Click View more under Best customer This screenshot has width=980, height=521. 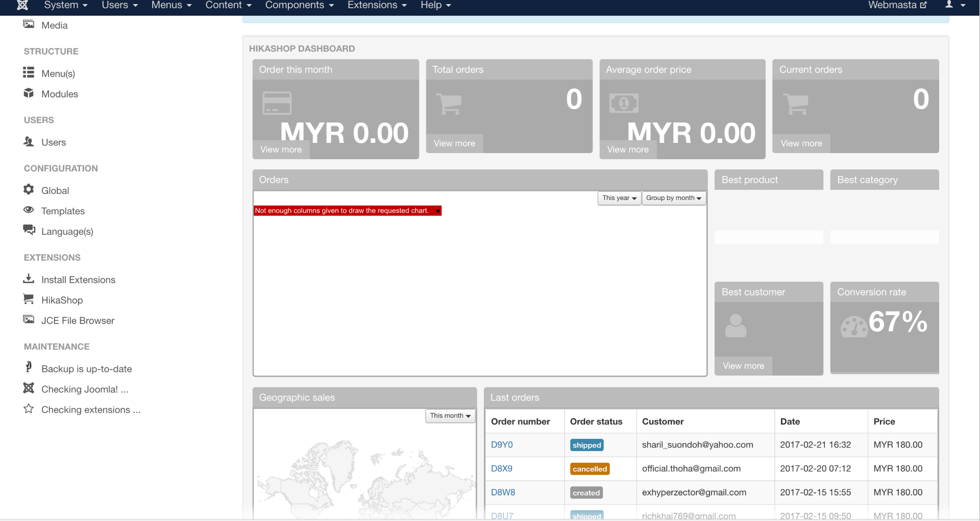click(743, 366)
